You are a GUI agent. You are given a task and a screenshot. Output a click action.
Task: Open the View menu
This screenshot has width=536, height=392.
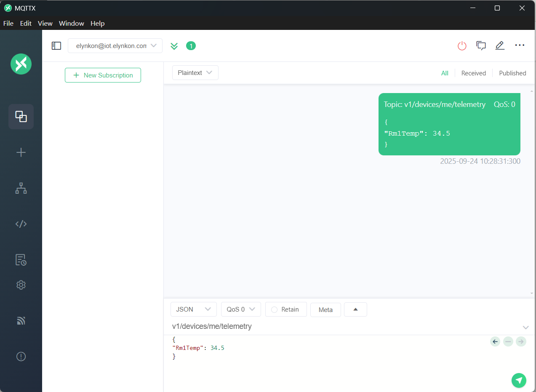point(45,24)
